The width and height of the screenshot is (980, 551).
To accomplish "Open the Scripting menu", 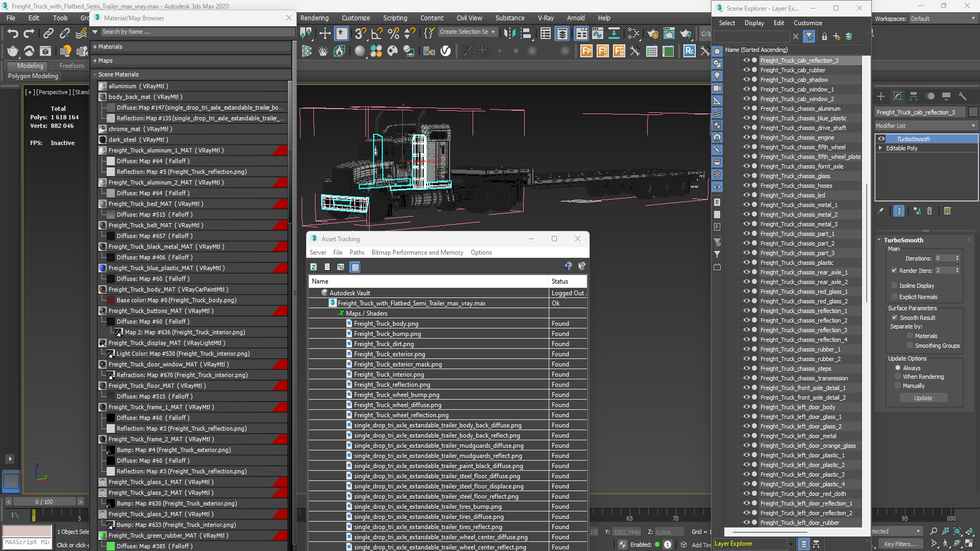I will tap(395, 18).
